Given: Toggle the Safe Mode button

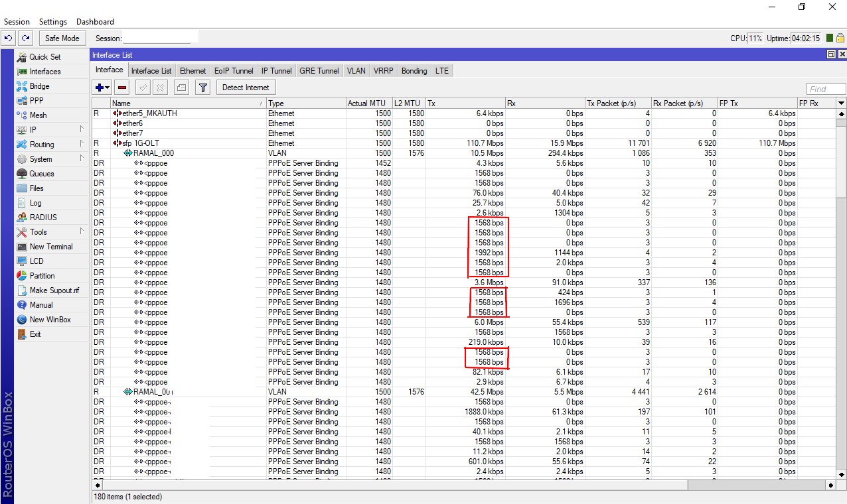Looking at the screenshot, I should pyautogui.click(x=62, y=38).
